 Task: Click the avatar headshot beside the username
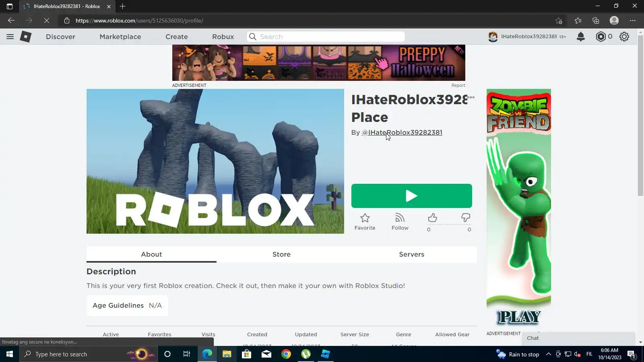coord(493,37)
